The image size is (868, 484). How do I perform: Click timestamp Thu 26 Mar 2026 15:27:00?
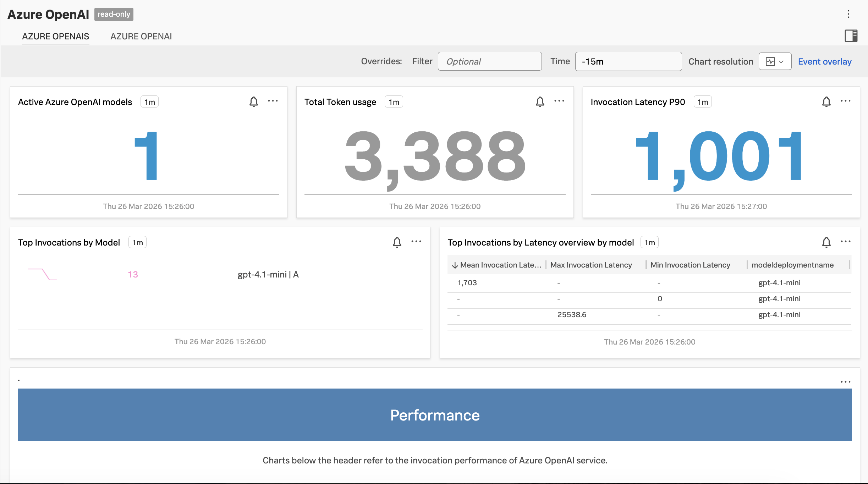(x=721, y=206)
